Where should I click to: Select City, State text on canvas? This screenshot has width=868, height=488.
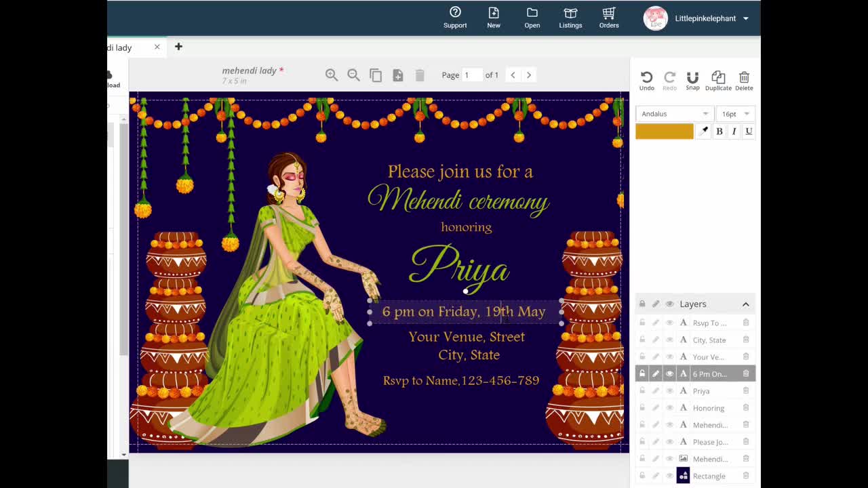coord(469,354)
